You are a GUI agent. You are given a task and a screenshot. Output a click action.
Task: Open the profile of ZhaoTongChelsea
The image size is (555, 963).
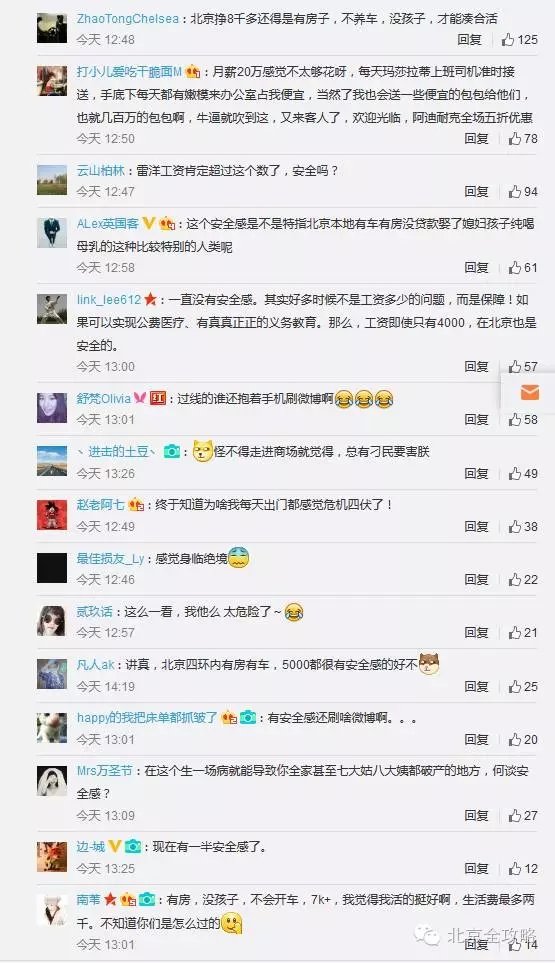(x=128, y=18)
